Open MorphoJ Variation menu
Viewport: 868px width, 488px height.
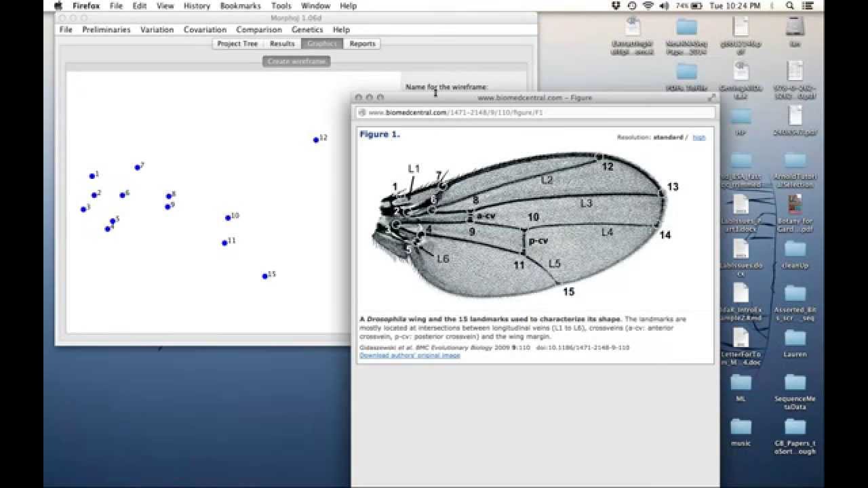157,30
